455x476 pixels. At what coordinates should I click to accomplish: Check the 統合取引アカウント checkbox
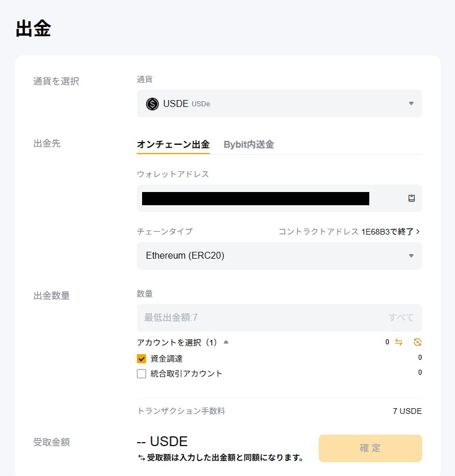pos(142,374)
